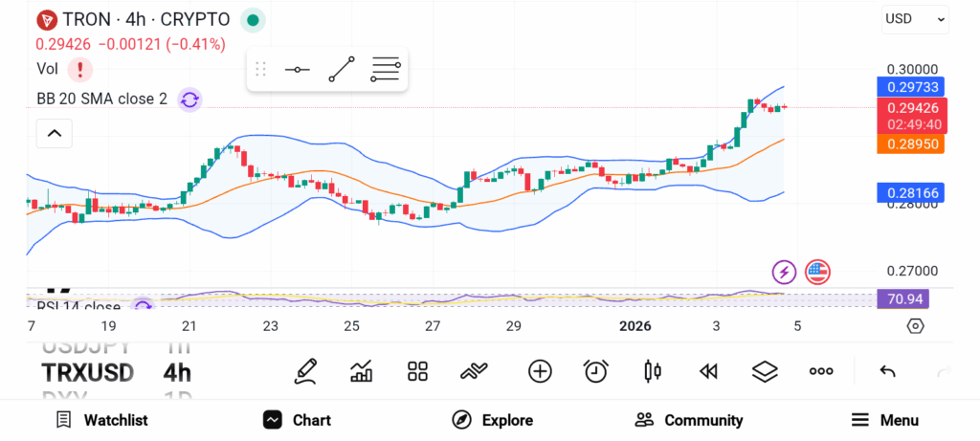
Task: Select the Fib retracement tool
Action: click(x=386, y=70)
